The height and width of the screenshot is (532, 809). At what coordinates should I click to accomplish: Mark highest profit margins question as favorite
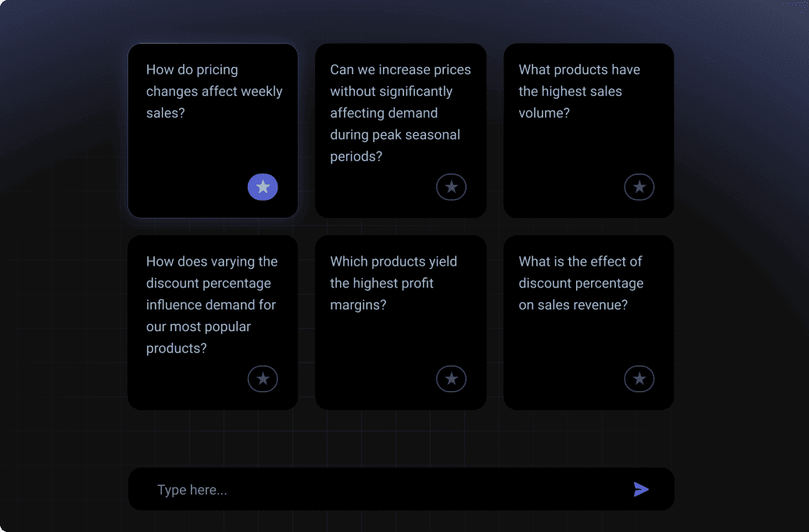[451, 379]
